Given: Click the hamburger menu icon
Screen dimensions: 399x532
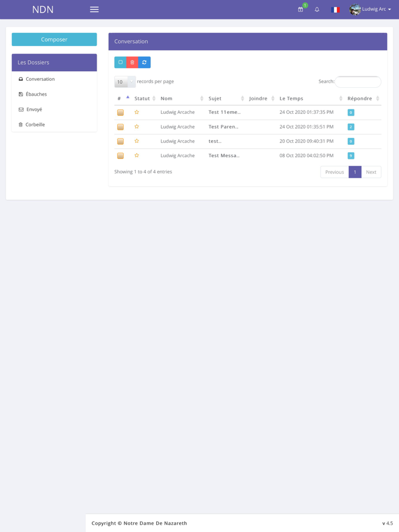Looking at the screenshot, I should (x=94, y=9).
